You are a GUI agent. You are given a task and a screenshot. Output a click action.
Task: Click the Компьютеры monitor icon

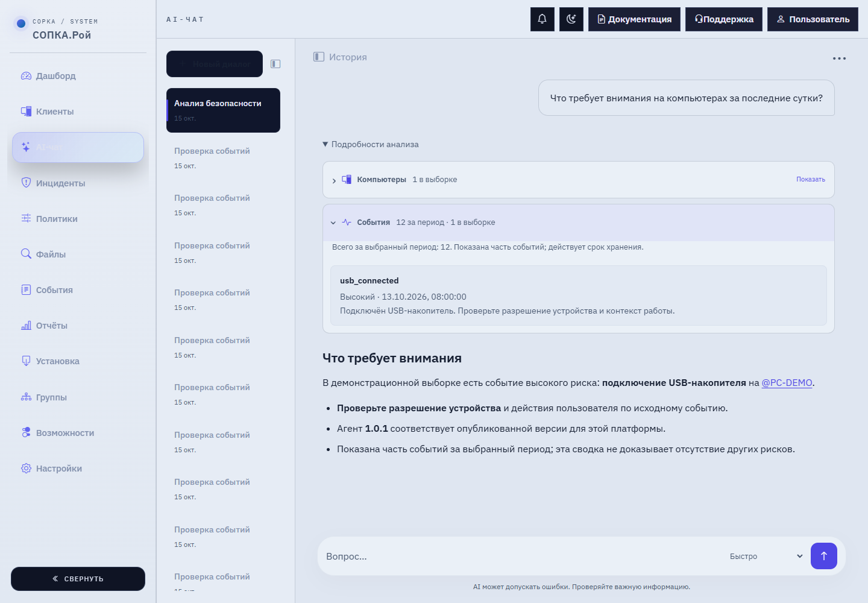pyautogui.click(x=347, y=179)
